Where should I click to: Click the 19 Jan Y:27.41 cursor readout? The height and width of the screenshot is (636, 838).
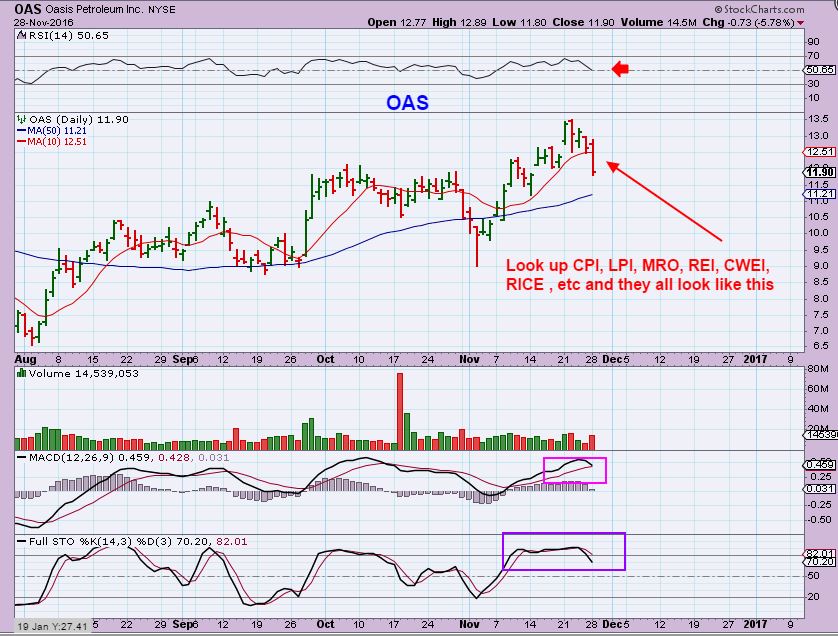[x=52, y=626]
